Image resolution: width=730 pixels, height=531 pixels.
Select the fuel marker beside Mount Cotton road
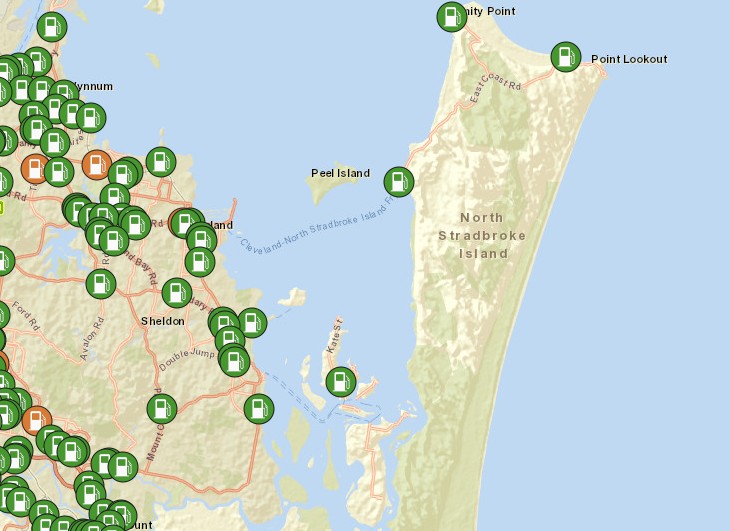click(161, 408)
